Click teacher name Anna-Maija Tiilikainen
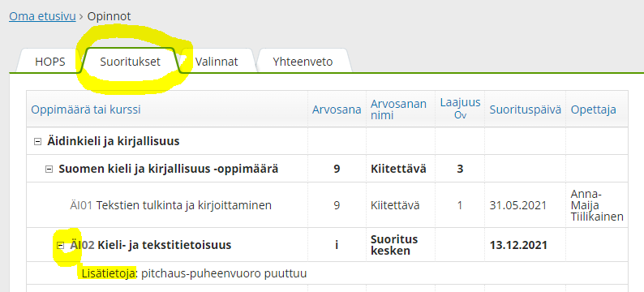This screenshot has width=644, height=292. point(597,205)
